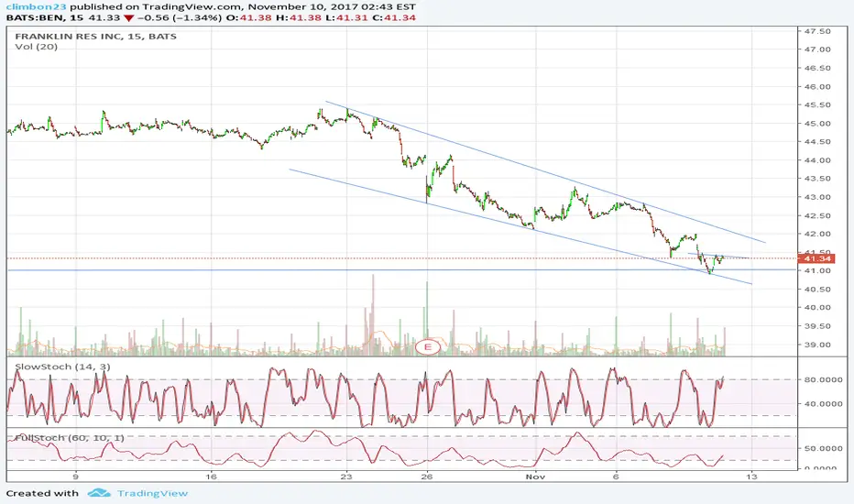The image size is (854, 504).
Task: Click the C:41.34 close price value
Action: [x=394, y=18]
